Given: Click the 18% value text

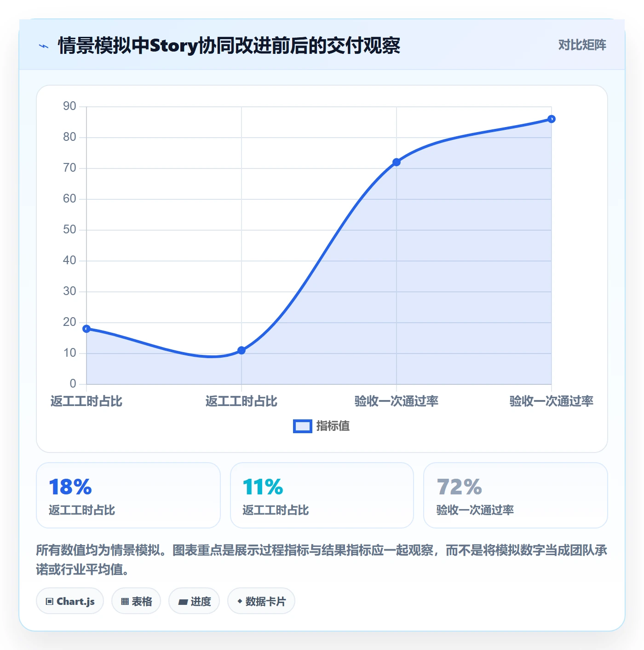Looking at the screenshot, I should [70, 487].
